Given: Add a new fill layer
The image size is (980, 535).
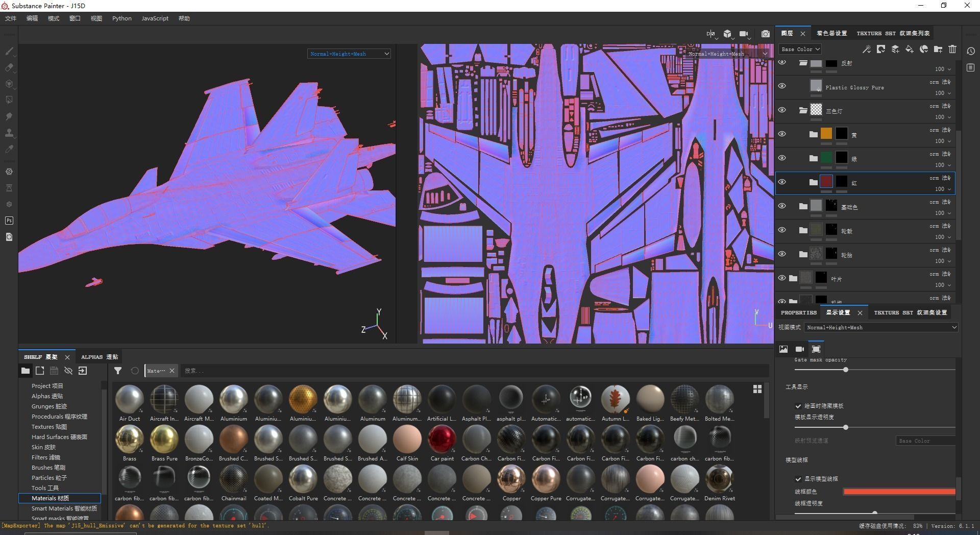Looking at the screenshot, I should pos(910,49).
